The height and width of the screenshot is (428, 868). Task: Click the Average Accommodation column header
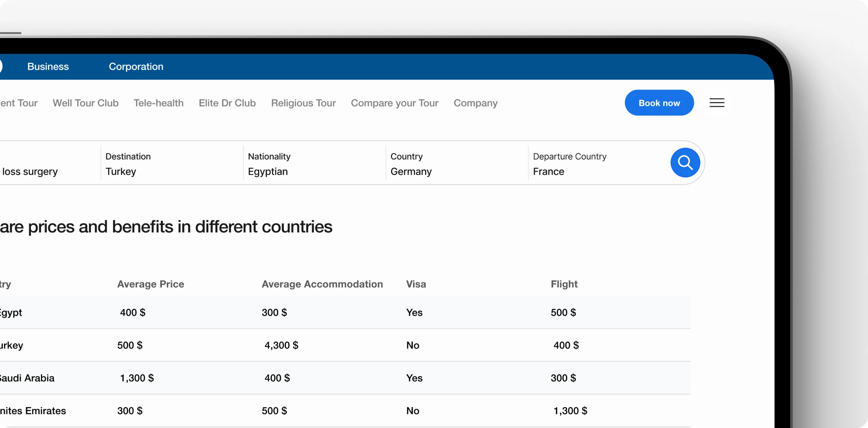(322, 284)
